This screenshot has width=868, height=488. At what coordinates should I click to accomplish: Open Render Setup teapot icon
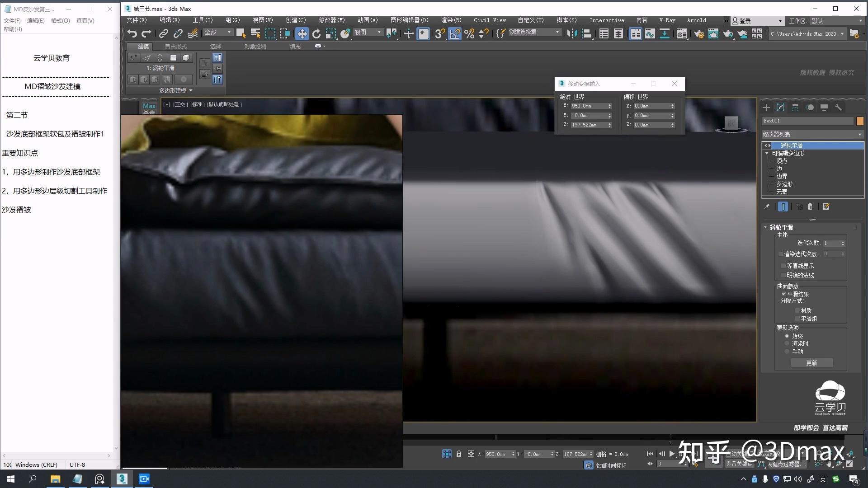698,33
